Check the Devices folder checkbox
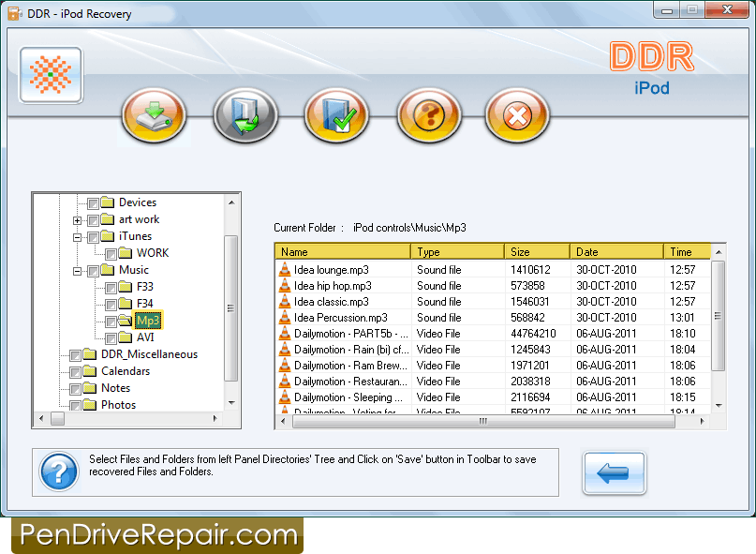Viewport: 756px width, 554px height. (93, 203)
